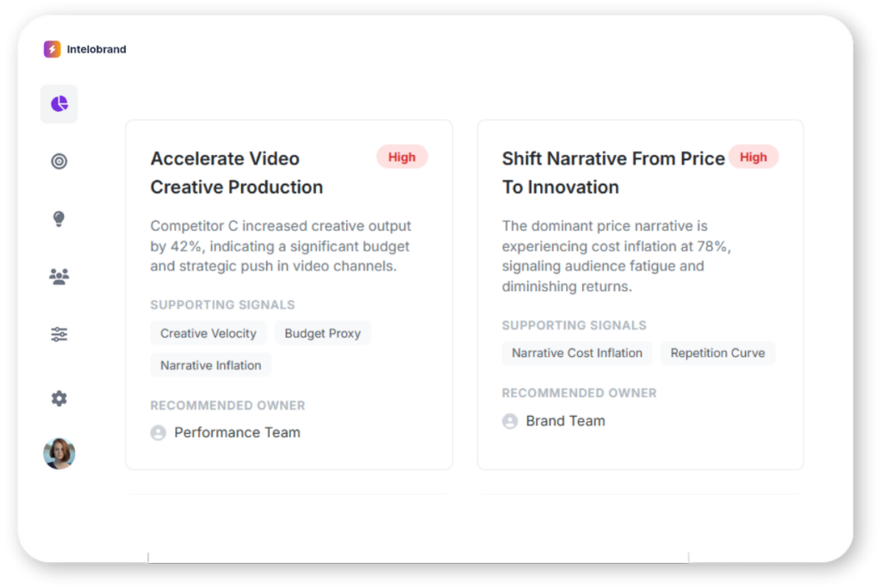Screen dimensions: 882x588
Task: Click the user profile avatar photo
Action: tap(59, 454)
